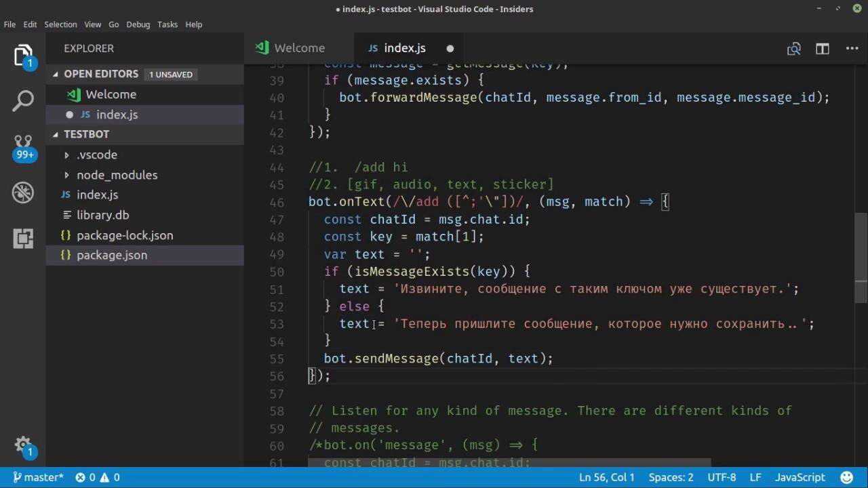Close unsaved index.js tab via dot

(450, 49)
